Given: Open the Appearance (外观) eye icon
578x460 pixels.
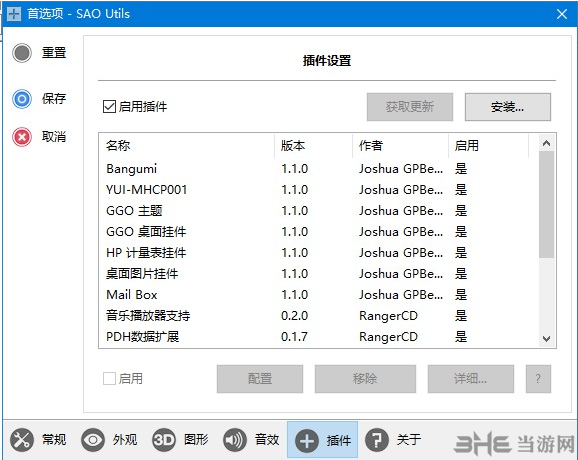Looking at the screenshot, I should pos(93,439).
